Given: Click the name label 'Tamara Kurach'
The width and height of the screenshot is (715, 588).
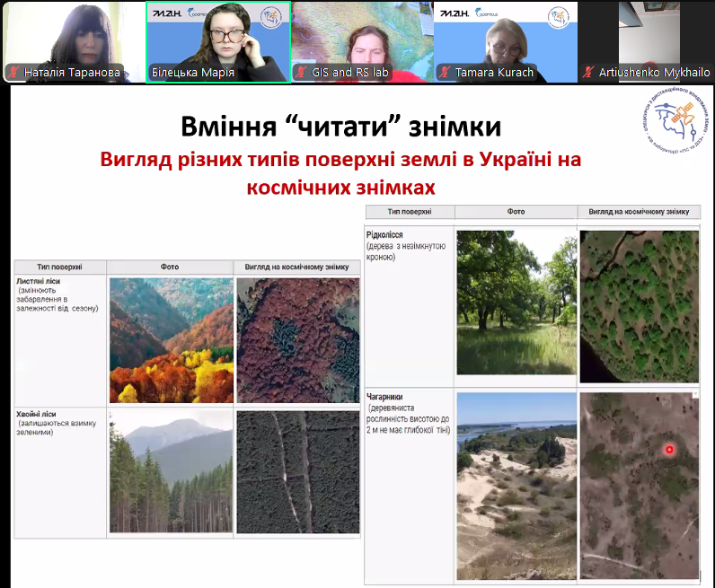Looking at the screenshot, I should pos(494,72).
